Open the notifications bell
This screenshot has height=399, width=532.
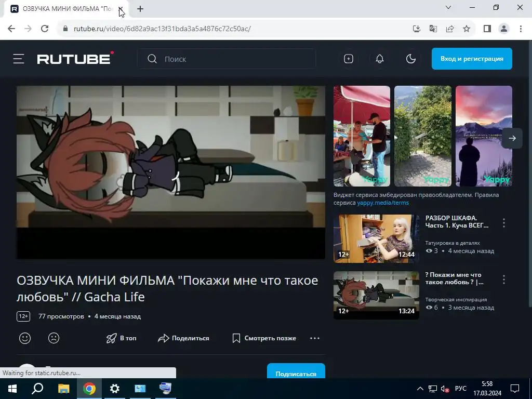coord(380,59)
